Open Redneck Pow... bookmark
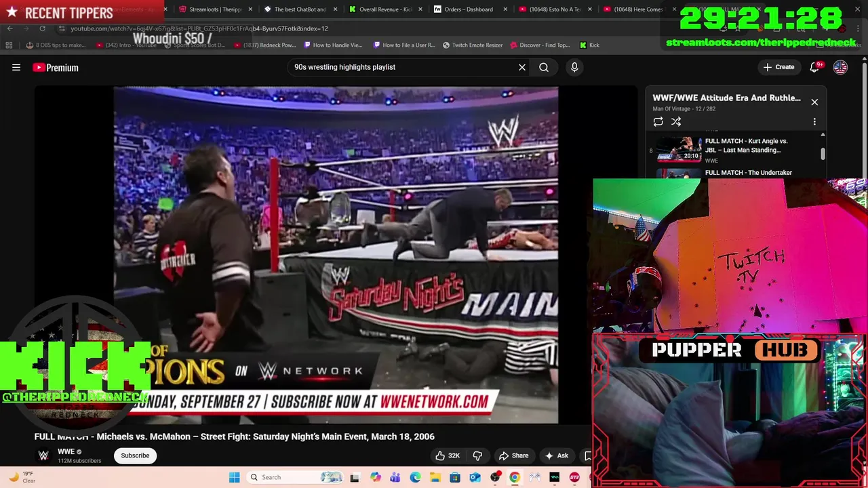Viewport: 868px width, 488px height. click(264, 45)
